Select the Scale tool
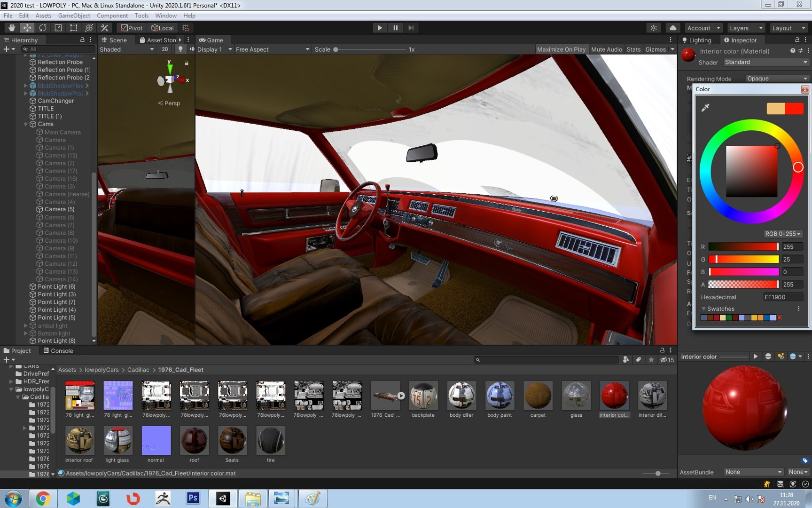The width and height of the screenshot is (812, 508). click(x=58, y=28)
